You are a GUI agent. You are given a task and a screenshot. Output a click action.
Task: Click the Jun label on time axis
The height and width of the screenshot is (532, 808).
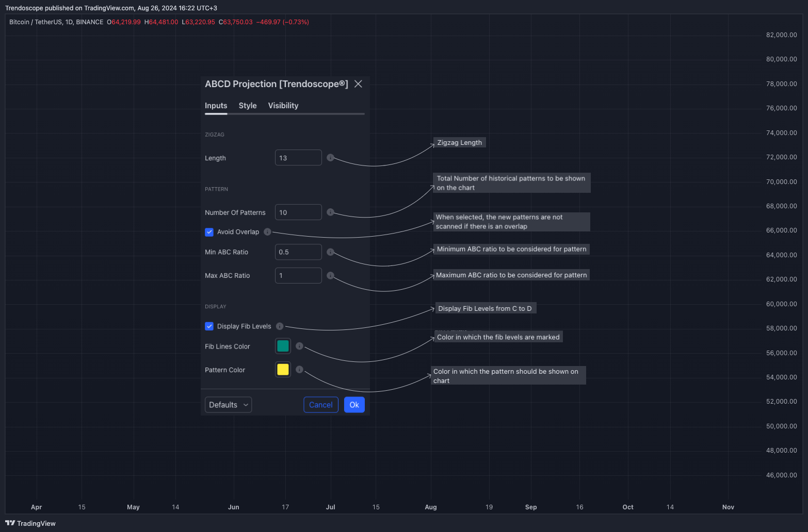234,507
